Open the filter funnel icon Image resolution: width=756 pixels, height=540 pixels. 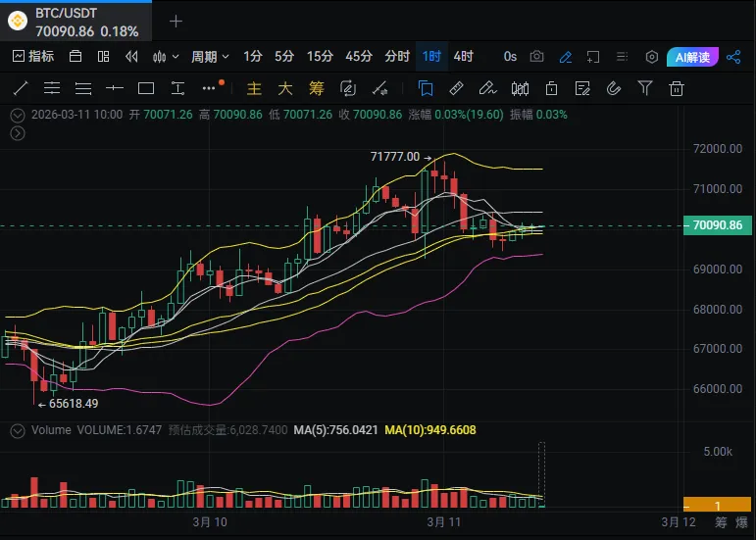click(x=644, y=88)
